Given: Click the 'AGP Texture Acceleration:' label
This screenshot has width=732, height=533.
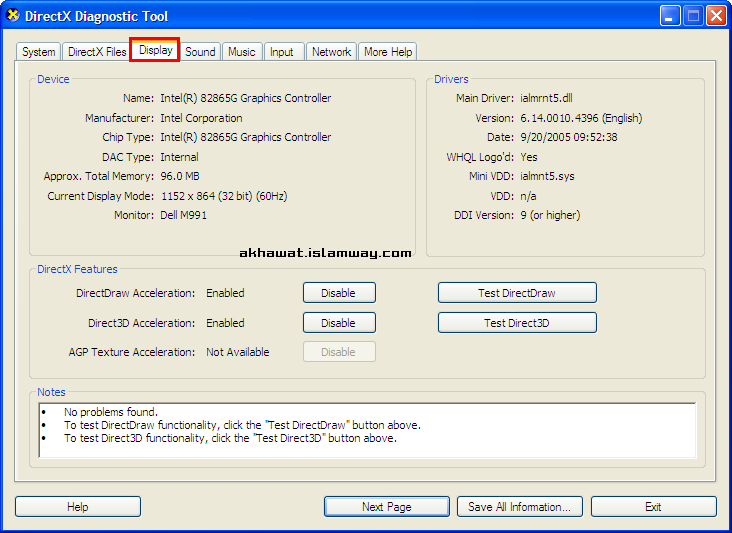Looking at the screenshot, I should pos(132,352).
